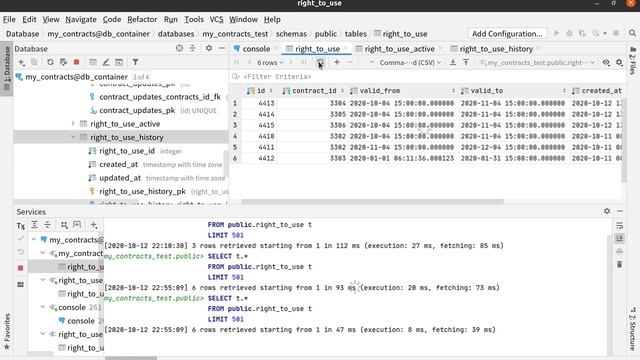The width and height of the screenshot is (640, 360).
Task: Open sort options on contract_id column header
Action: [342, 91]
